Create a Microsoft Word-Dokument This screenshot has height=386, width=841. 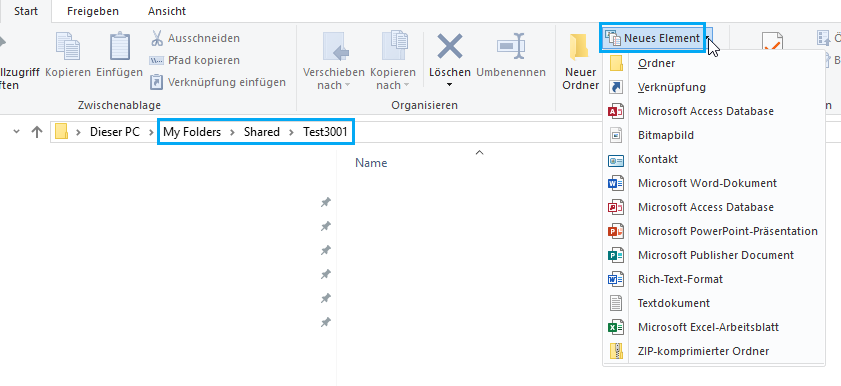(x=713, y=183)
